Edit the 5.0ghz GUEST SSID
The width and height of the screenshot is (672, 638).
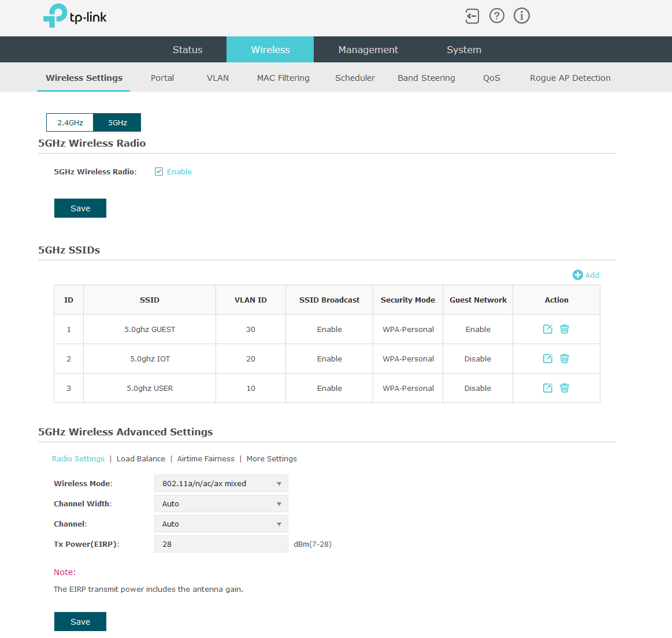click(x=547, y=329)
